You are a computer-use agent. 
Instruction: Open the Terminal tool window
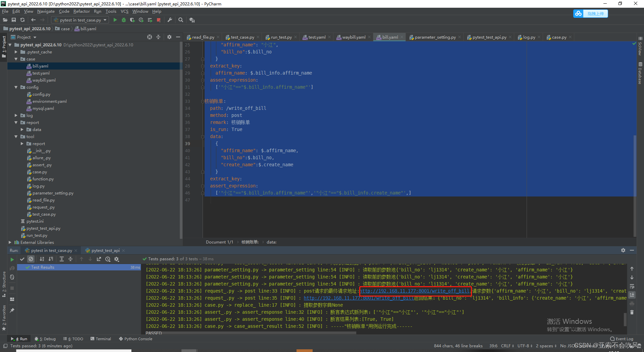pyautogui.click(x=101, y=339)
